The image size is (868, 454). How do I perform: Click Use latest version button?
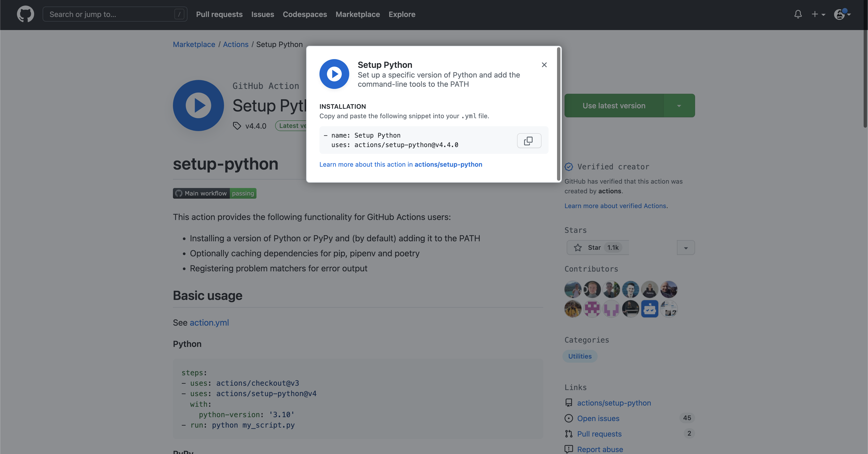coord(614,105)
